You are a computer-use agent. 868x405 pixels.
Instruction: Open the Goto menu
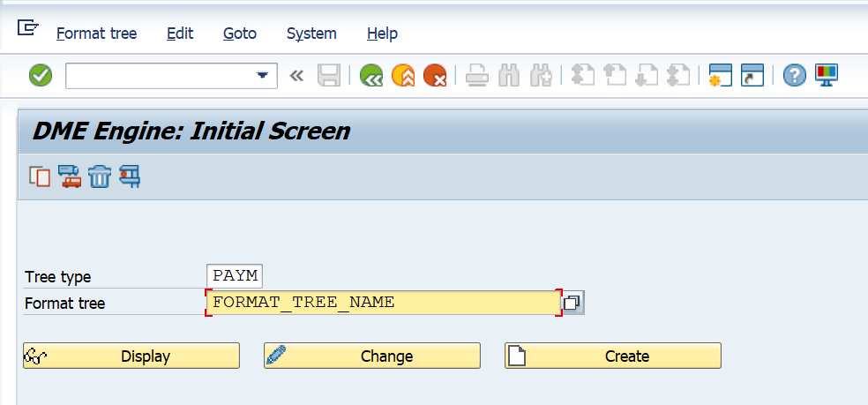tap(240, 34)
